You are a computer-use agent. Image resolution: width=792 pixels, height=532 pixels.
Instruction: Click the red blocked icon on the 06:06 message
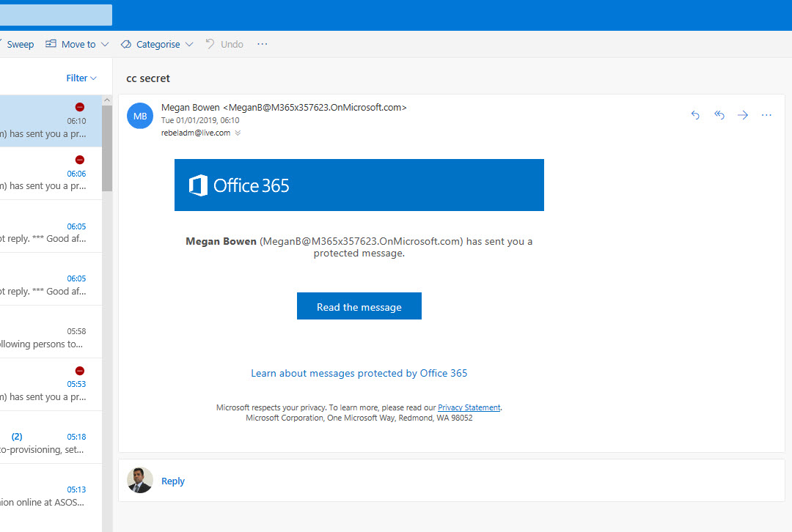coord(80,160)
